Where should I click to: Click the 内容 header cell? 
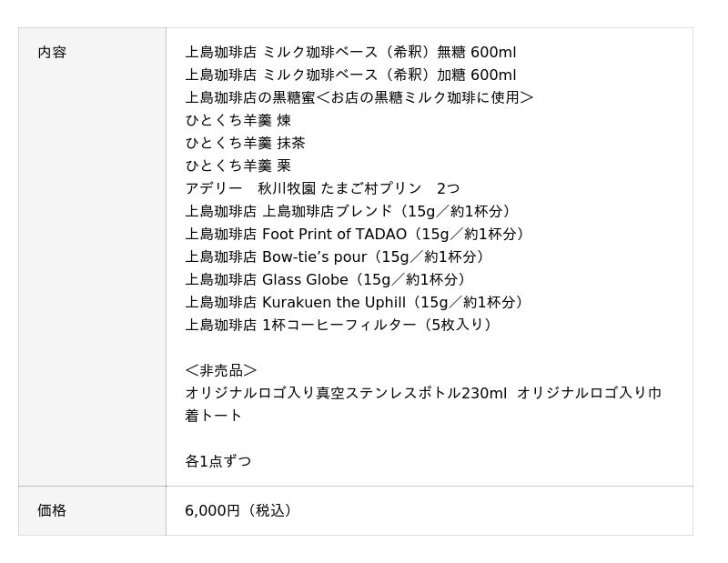pos(52,53)
